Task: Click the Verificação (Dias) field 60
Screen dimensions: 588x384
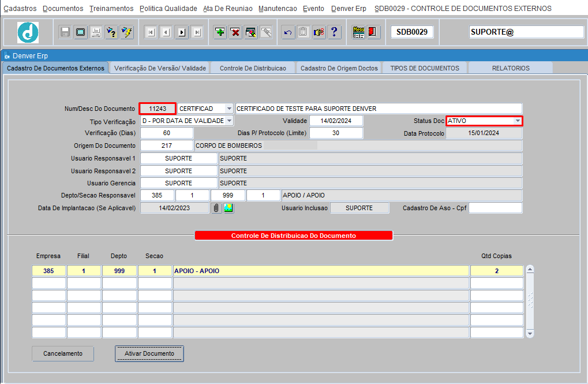Action: coord(167,133)
